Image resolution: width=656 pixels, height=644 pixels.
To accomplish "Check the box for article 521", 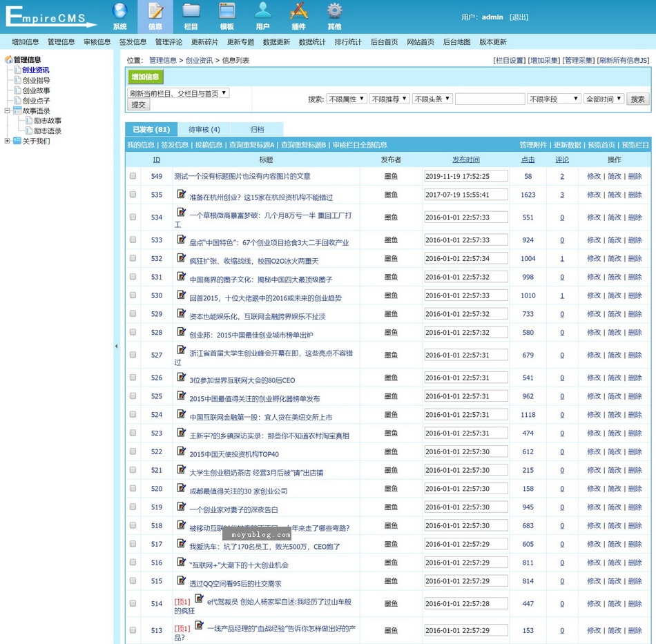I will [133, 469].
